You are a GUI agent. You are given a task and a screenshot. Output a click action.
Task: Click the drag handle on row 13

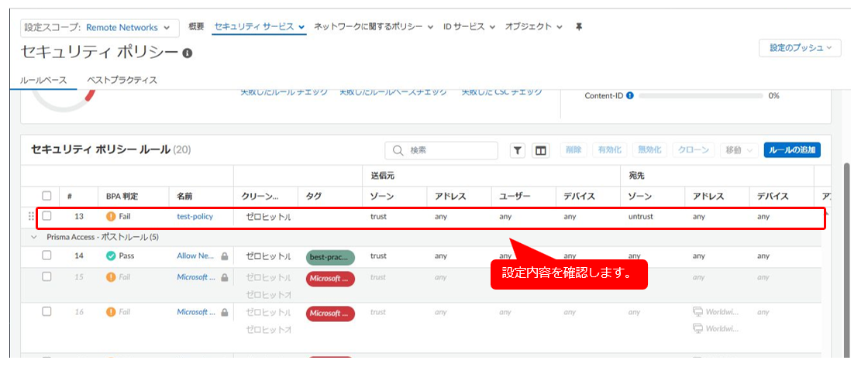coord(32,217)
